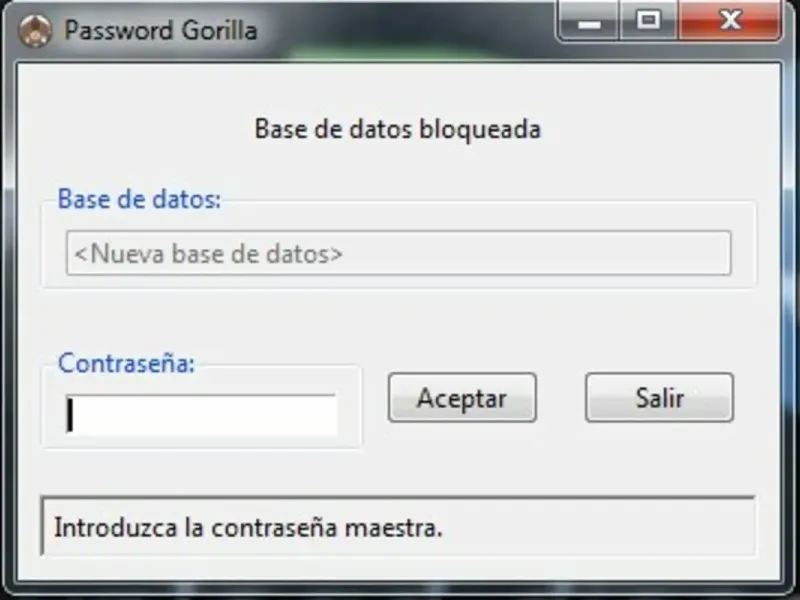Image resolution: width=800 pixels, height=600 pixels.
Task: Close the Password Gorilla dialog with the X
Action: point(730,21)
